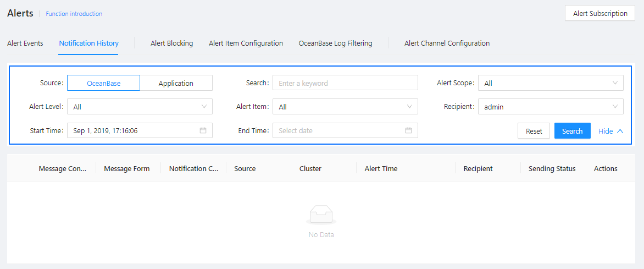
Task: Go to Alert Item Configuration tab
Action: pyautogui.click(x=246, y=43)
